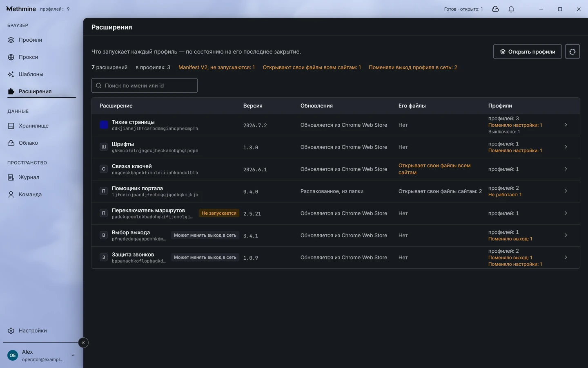
Task: Select Расширения in the sidebar
Action: (x=41, y=92)
